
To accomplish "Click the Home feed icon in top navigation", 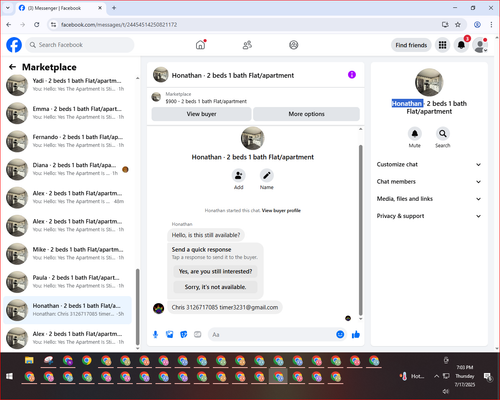I will pyautogui.click(x=200, y=45).
